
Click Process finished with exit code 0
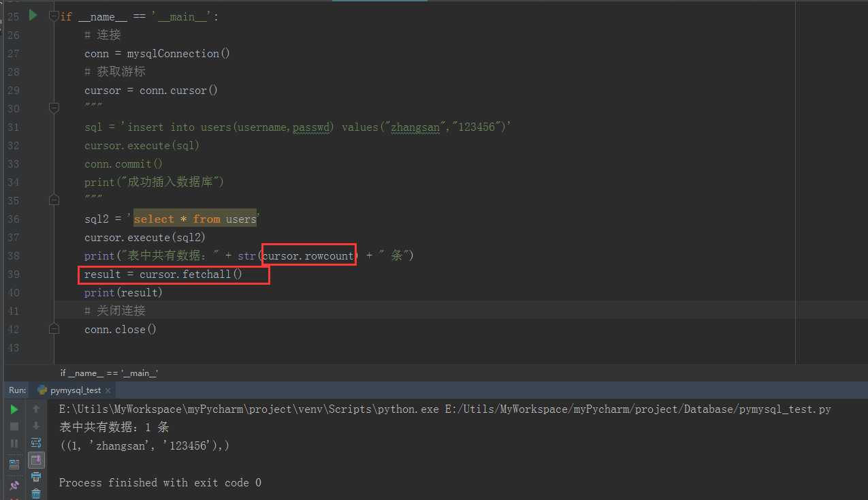[x=160, y=482]
